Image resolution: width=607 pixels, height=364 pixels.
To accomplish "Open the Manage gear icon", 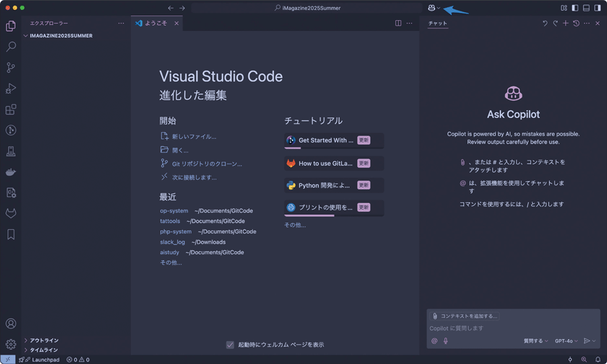I will point(11,344).
